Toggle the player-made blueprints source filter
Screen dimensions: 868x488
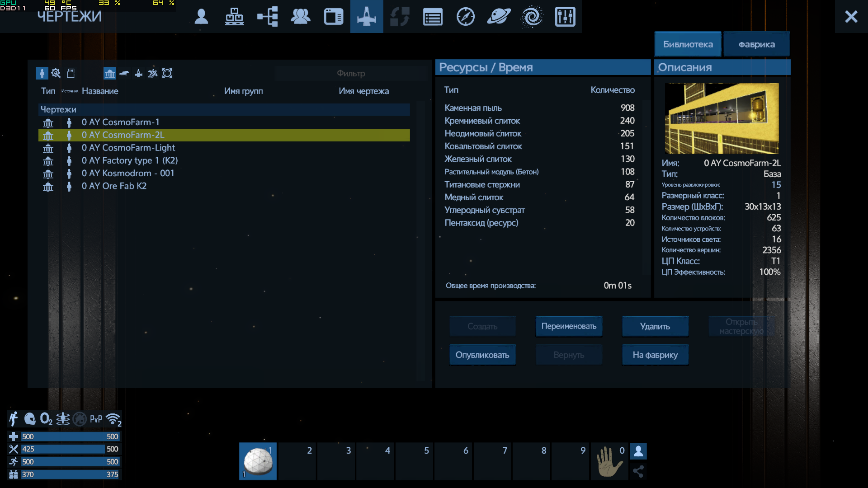pyautogui.click(x=42, y=73)
